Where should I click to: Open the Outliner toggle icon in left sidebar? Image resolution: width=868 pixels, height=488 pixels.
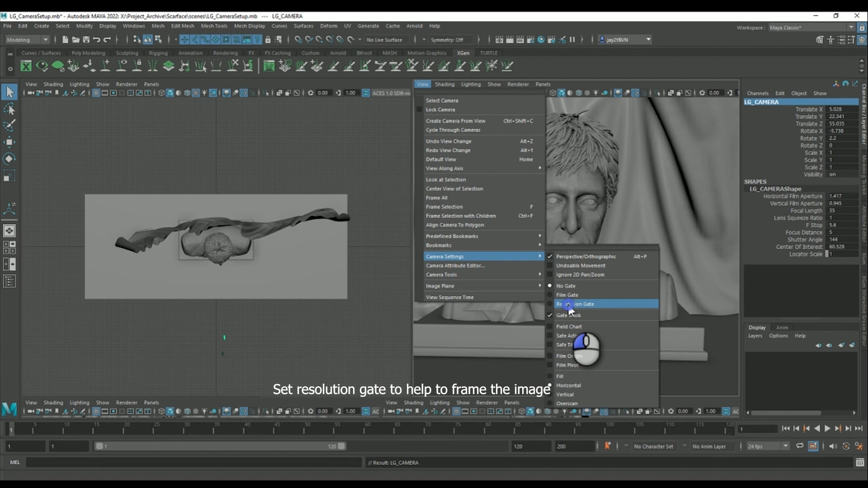click(x=9, y=282)
